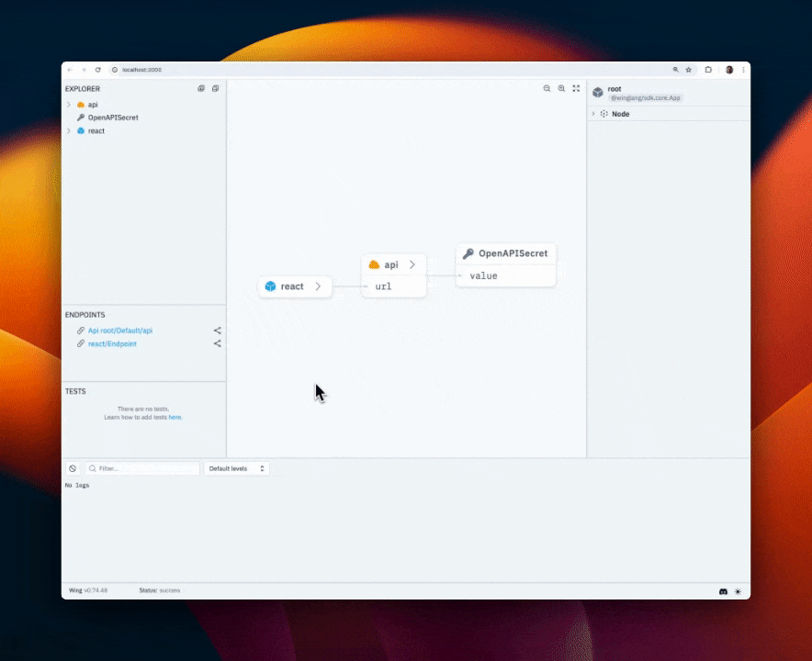The height and width of the screenshot is (661, 812).
Task: Click the url property in api node
Action: tap(383, 286)
